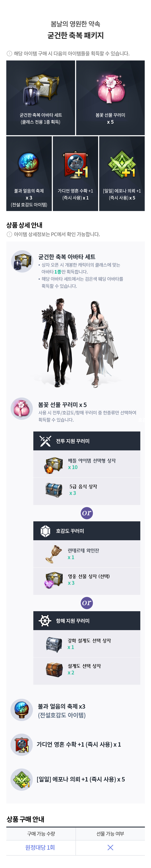Click the blue 5급 음식 상자 chest icon
151x868 pixels.
[x=54, y=490]
